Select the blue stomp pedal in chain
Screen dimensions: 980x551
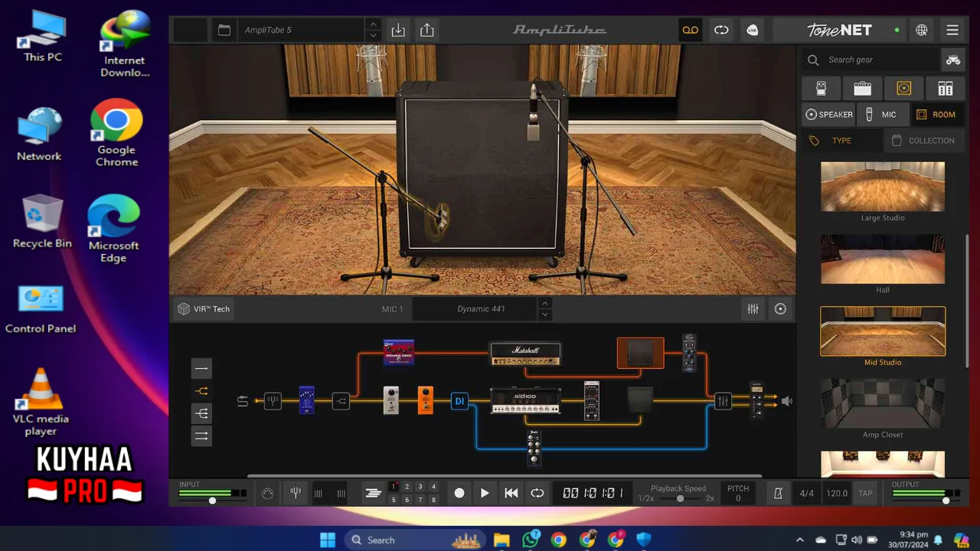point(306,400)
